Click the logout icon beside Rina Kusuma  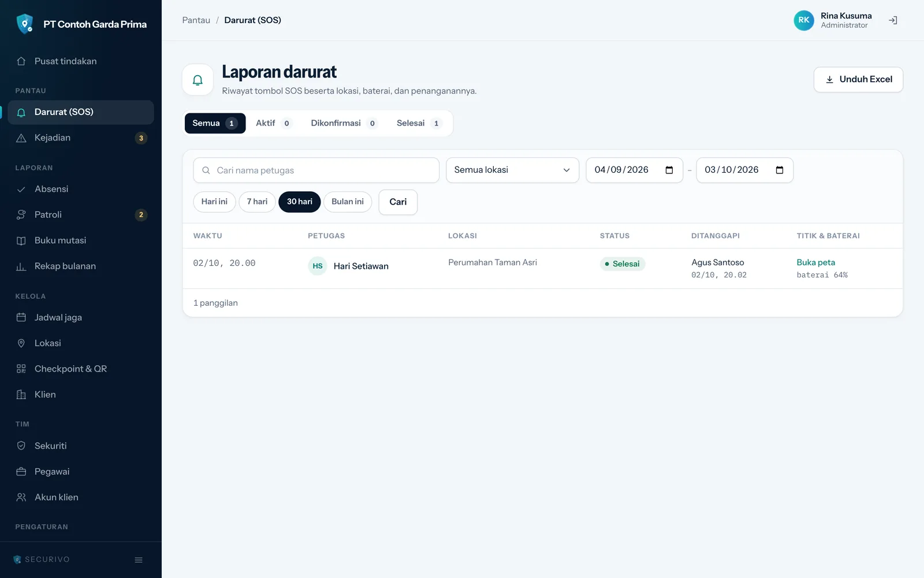[893, 20]
